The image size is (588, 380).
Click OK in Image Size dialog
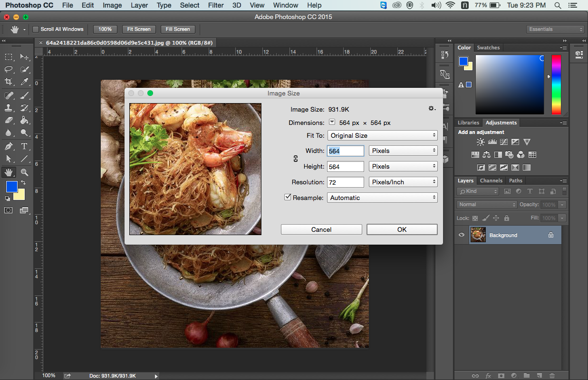coord(402,229)
